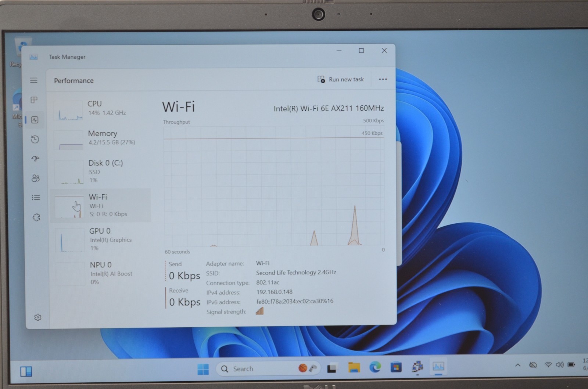
Task: Click the battery icon in system tray
Action: click(x=571, y=365)
